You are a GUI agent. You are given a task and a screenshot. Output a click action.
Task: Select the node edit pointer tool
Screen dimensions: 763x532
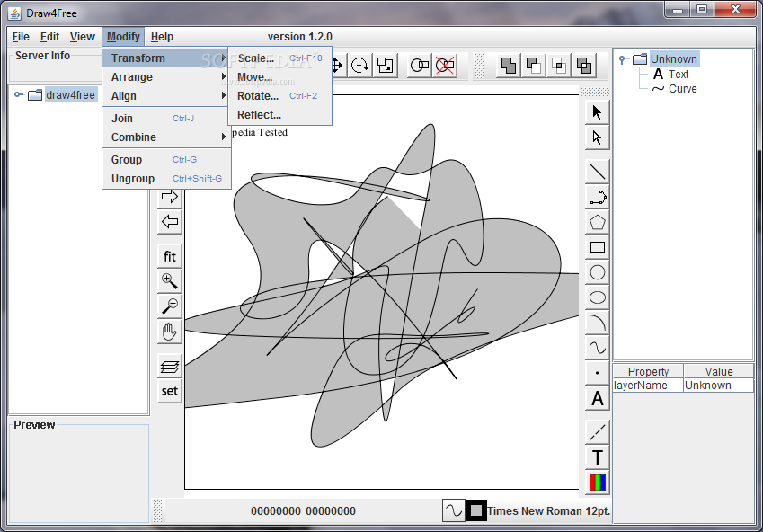pyautogui.click(x=597, y=137)
